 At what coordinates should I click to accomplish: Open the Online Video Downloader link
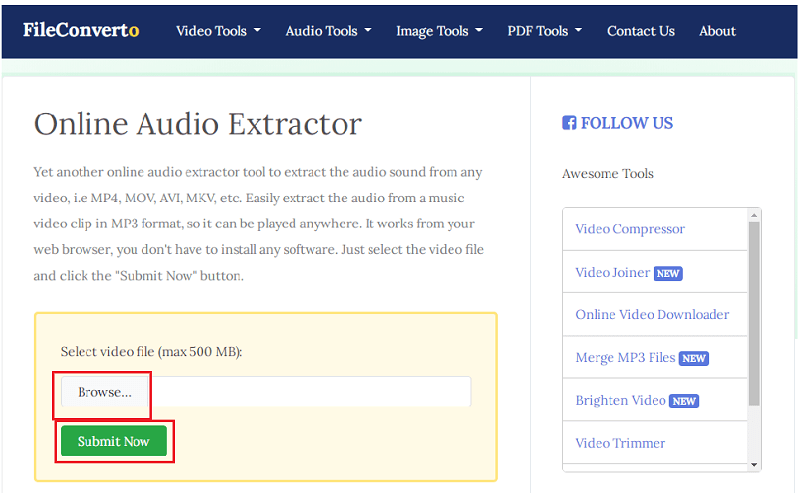652,314
